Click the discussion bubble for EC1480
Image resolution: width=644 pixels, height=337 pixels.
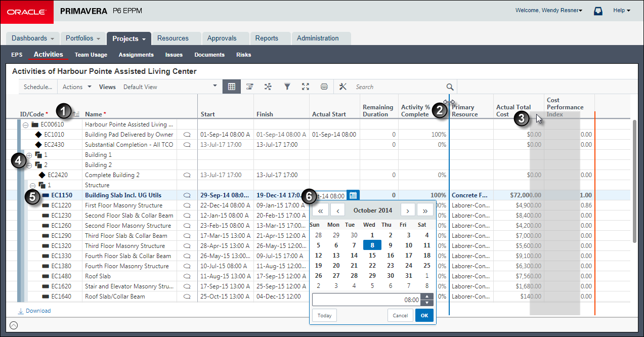[x=187, y=276]
